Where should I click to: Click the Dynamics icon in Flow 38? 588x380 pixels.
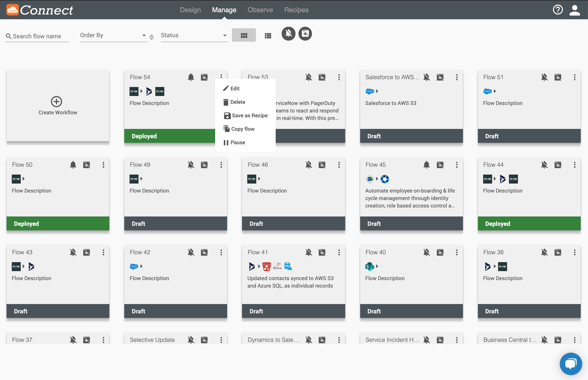coord(487,266)
